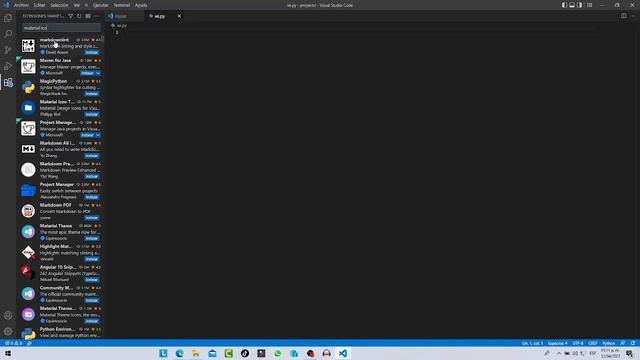Open the Windows Start menu

point(8,353)
